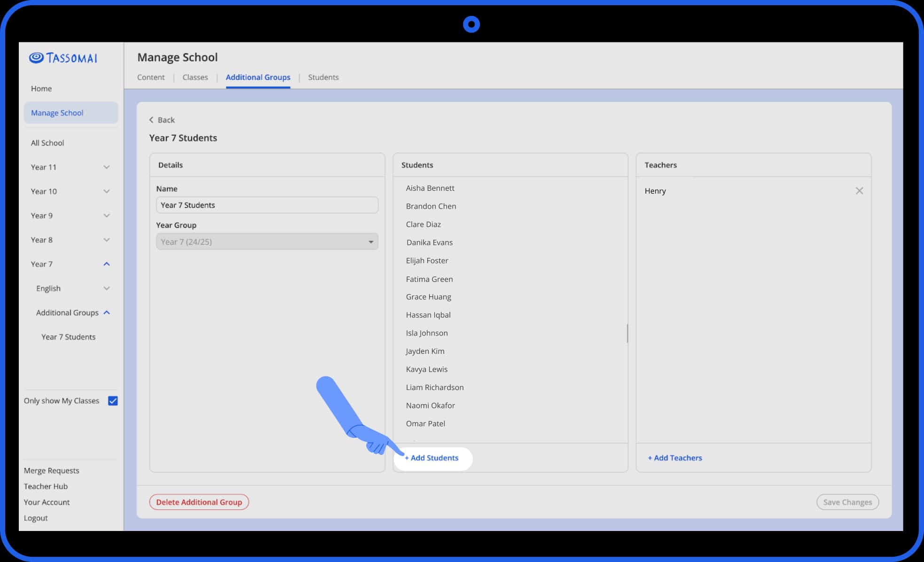Expand the Year 11 chevron
The height and width of the screenshot is (562, 924).
107,167
